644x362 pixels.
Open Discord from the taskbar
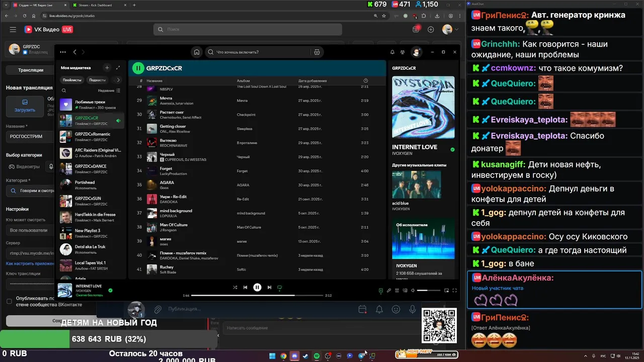point(294,356)
